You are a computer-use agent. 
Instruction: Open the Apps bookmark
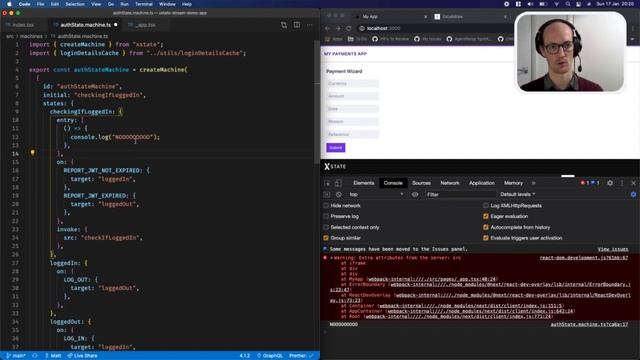point(334,39)
